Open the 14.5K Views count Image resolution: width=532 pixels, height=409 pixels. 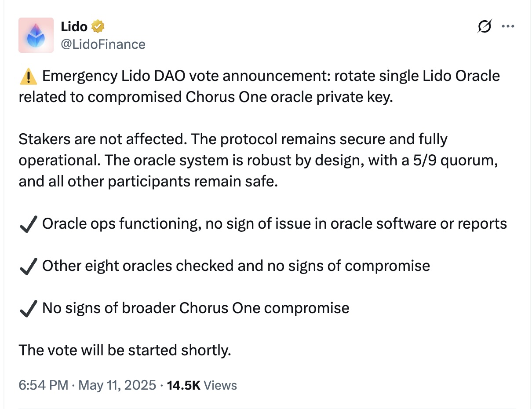pyautogui.click(x=202, y=385)
